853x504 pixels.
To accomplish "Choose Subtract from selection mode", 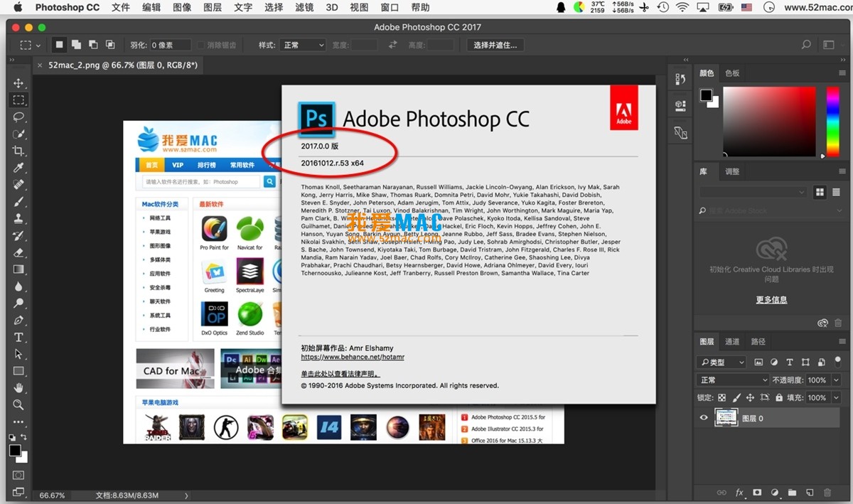I will coord(93,45).
